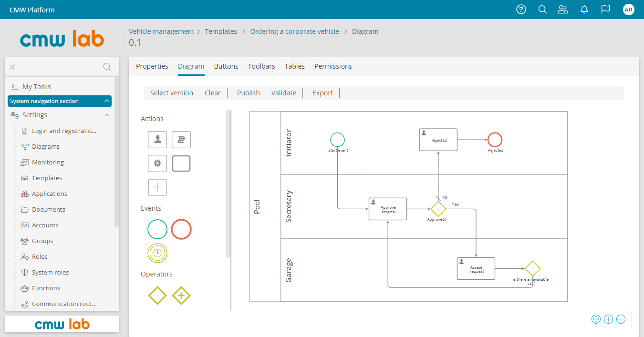Pick the Parallel gateway plus diamond
Viewport: 644px width, 337px height.
(181, 296)
